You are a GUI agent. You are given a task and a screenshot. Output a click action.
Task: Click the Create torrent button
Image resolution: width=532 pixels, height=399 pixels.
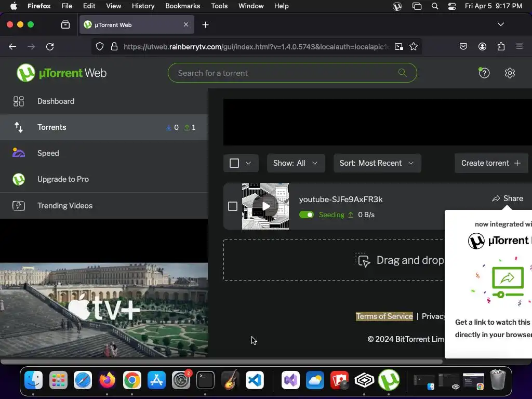click(491, 163)
